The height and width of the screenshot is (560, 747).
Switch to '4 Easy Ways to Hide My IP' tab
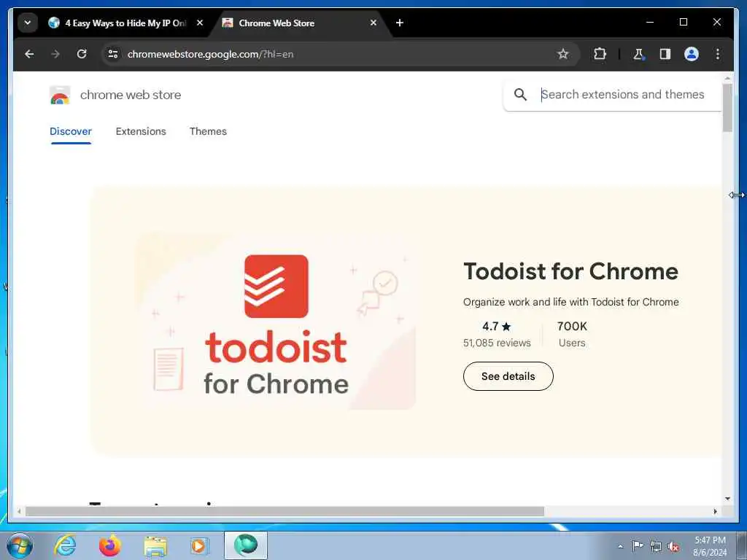tap(127, 23)
